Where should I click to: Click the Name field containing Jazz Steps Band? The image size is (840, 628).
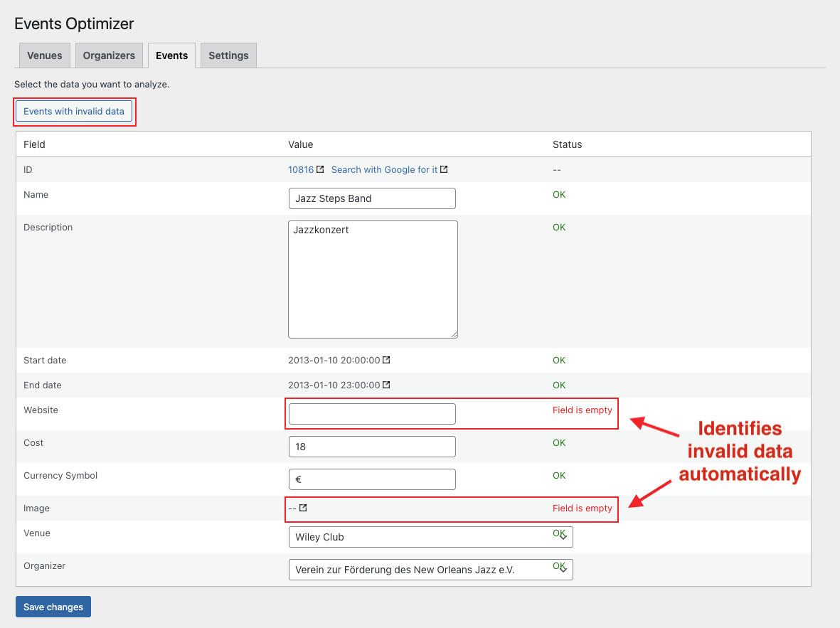click(x=371, y=198)
